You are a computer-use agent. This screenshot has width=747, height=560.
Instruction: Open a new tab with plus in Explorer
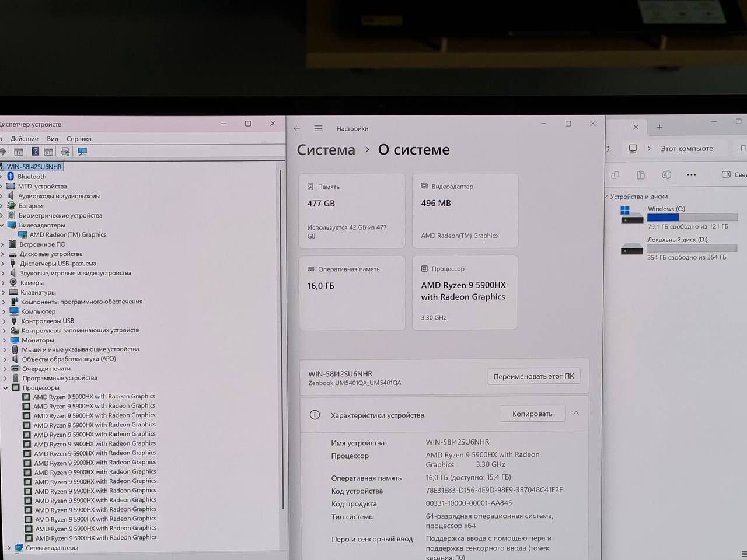click(659, 127)
